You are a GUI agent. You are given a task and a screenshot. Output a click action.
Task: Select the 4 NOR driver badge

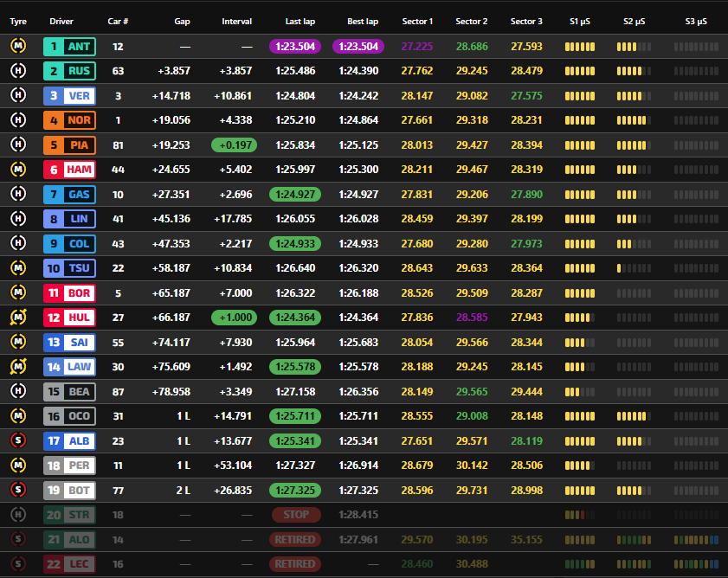click(x=69, y=120)
